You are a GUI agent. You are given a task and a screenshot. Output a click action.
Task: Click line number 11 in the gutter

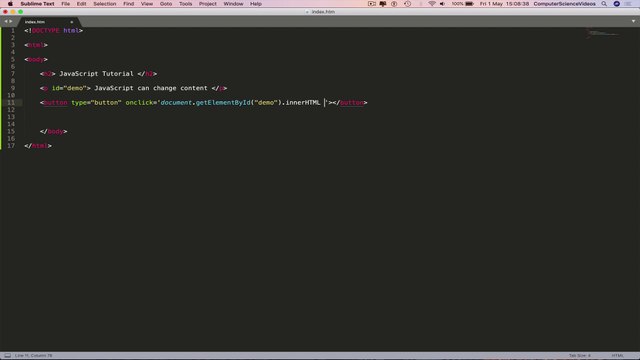coord(11,102)
